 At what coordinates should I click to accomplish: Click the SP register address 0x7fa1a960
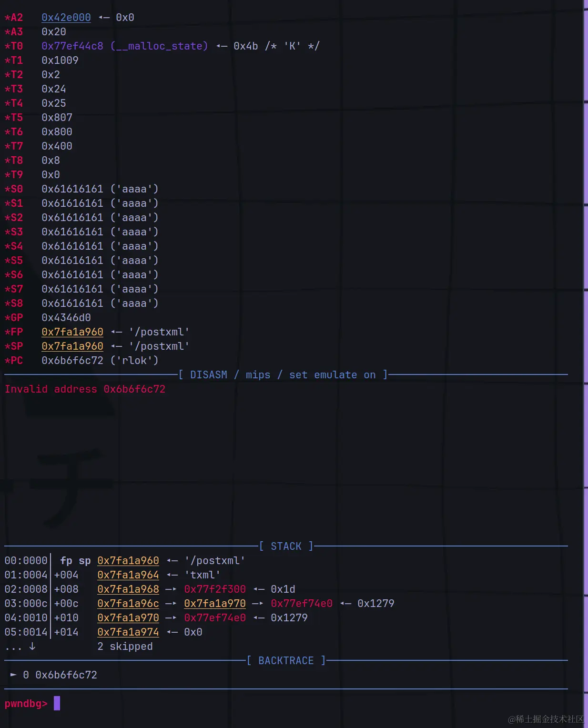click(x=72, y=346)
